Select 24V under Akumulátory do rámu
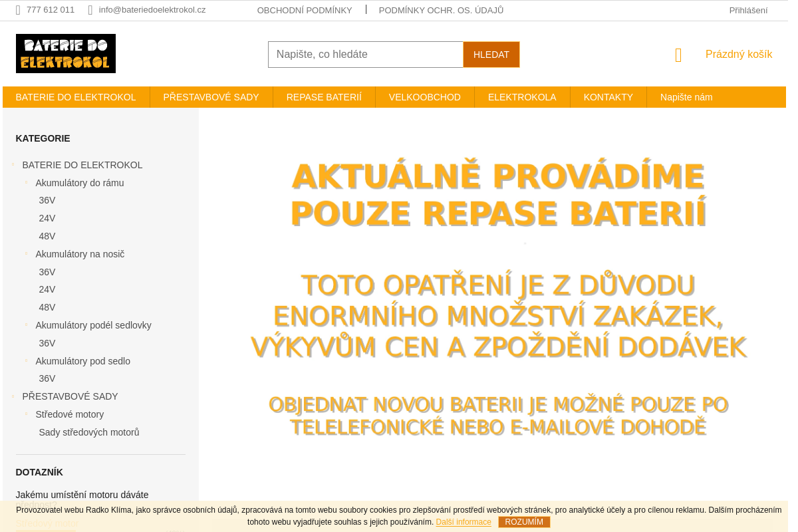This screenshot has width=798, height=532. 47,218
